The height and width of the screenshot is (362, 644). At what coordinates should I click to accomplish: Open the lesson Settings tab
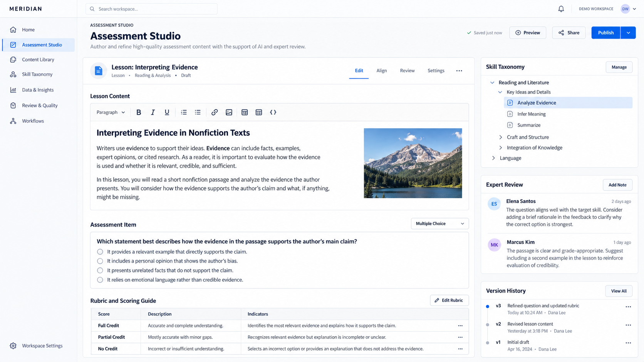tap(436, 71)
